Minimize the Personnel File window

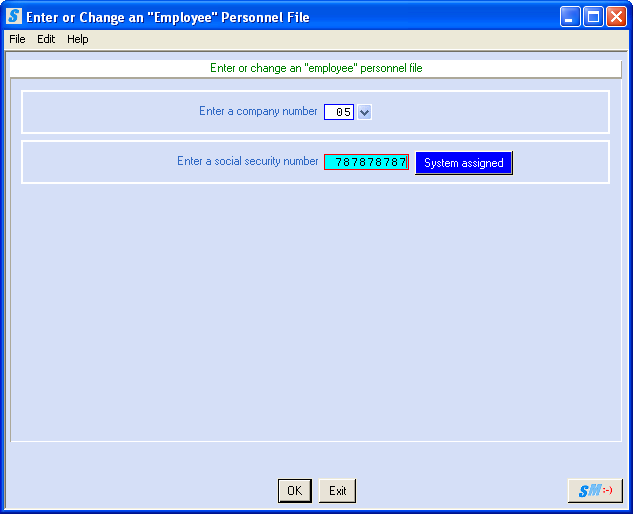(x=570, y=17)
